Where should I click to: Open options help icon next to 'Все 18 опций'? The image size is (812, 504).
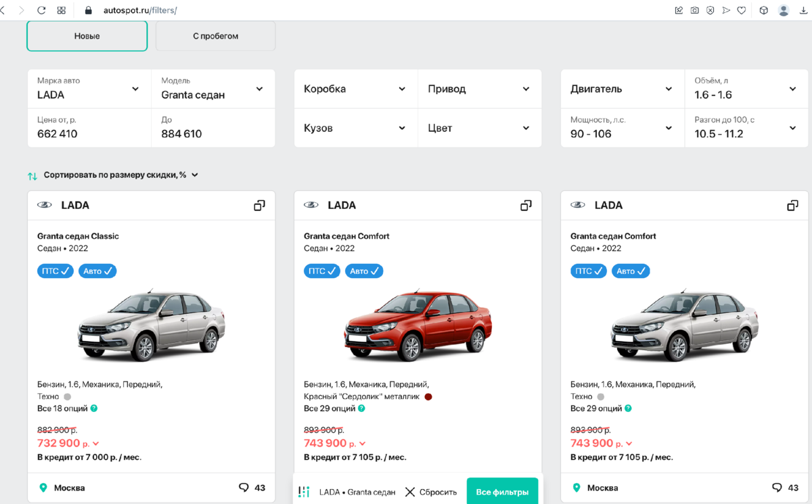(94, 409)
